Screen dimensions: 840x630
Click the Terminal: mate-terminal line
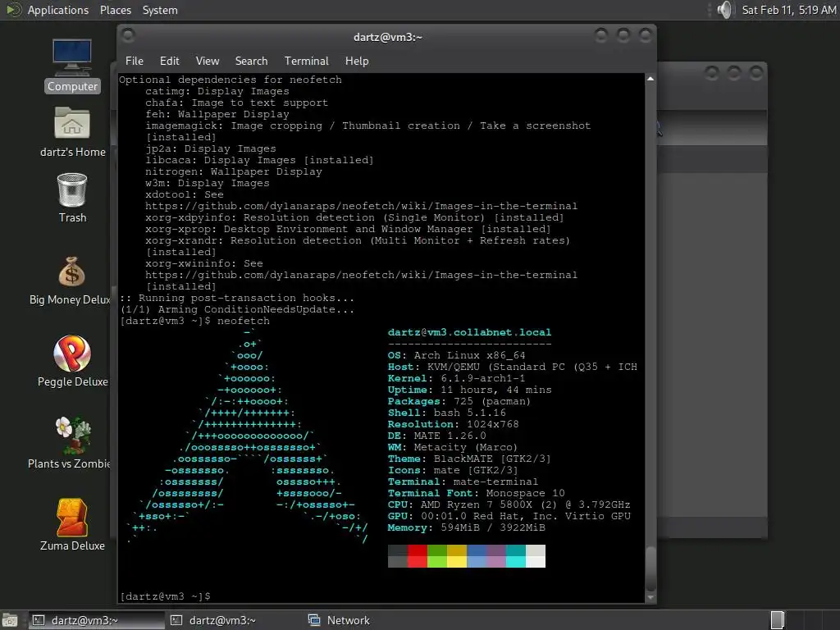point(463,482)
